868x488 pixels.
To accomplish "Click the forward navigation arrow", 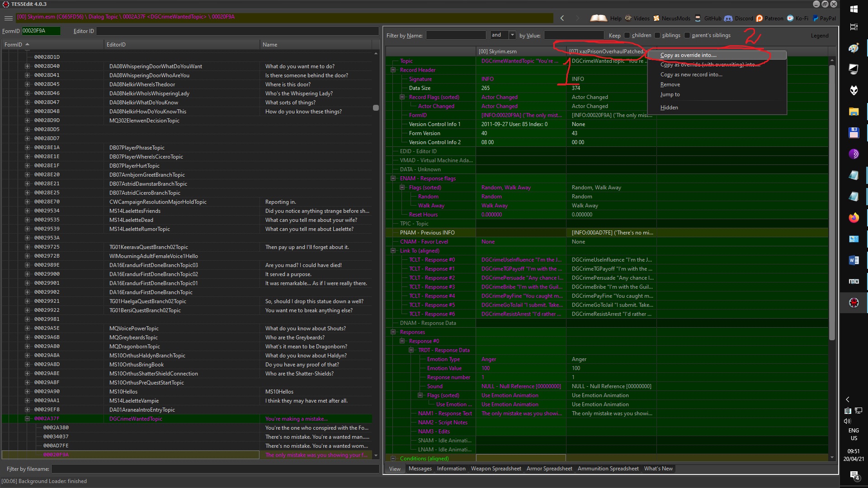I will 577,18.
